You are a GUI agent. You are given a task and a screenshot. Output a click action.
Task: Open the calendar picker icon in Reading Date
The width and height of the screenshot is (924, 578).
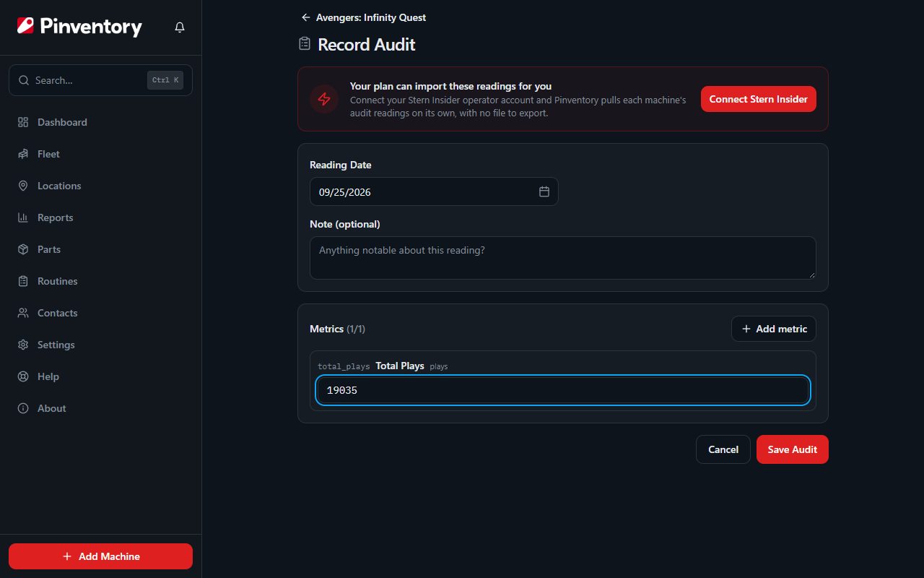(544, 191)
